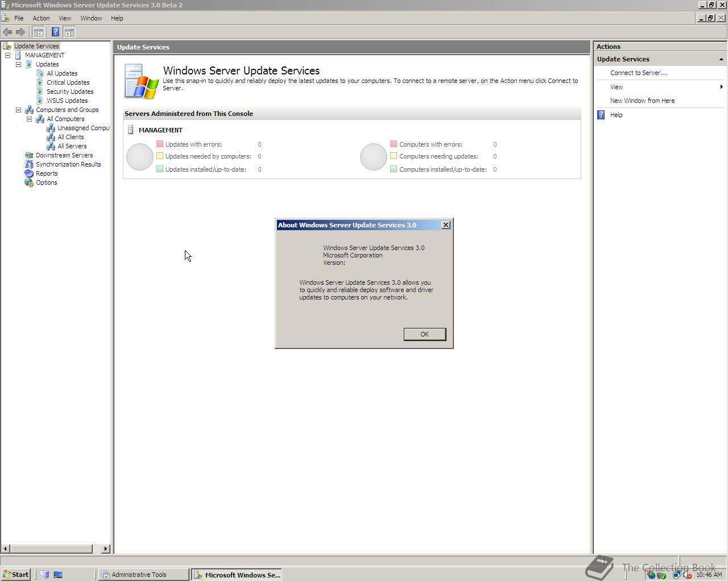Click the tree pane scrollbar left arrow
The height and width of the screenshot is (582, 728).
(x=6, y=549)
